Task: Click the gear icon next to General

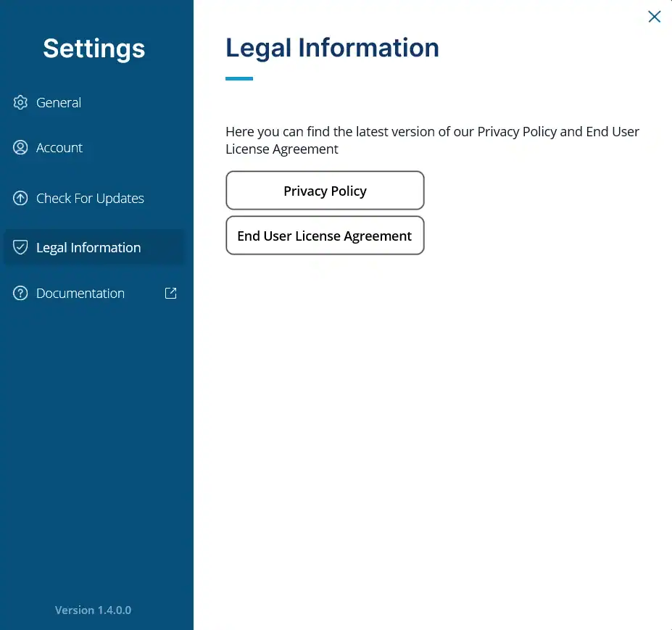Action: coord(20,102)
